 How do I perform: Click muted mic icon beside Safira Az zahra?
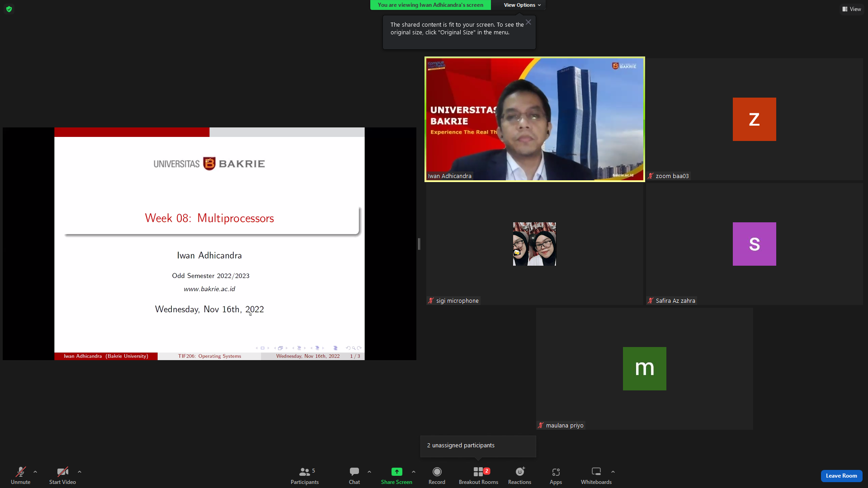pyautogui.click(x=651, y=300)
